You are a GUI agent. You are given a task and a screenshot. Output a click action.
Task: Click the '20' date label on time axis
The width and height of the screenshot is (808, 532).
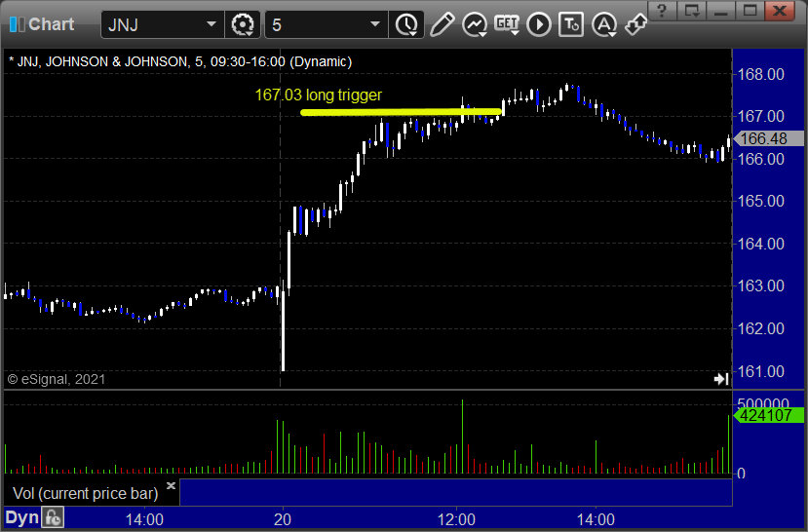click(x=283, y=518)
